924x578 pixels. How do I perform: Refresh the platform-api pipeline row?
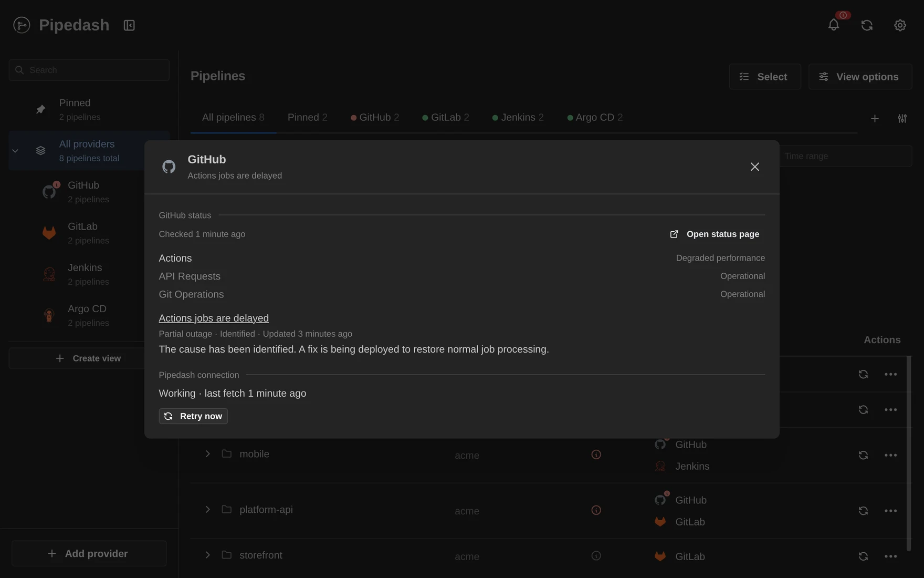tap(863, 511)
